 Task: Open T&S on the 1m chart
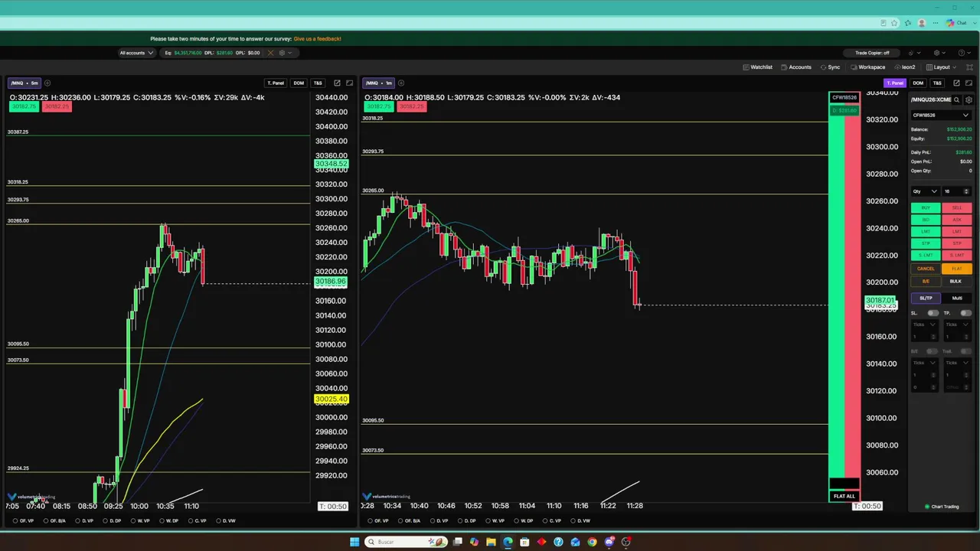tap(937, 83)
